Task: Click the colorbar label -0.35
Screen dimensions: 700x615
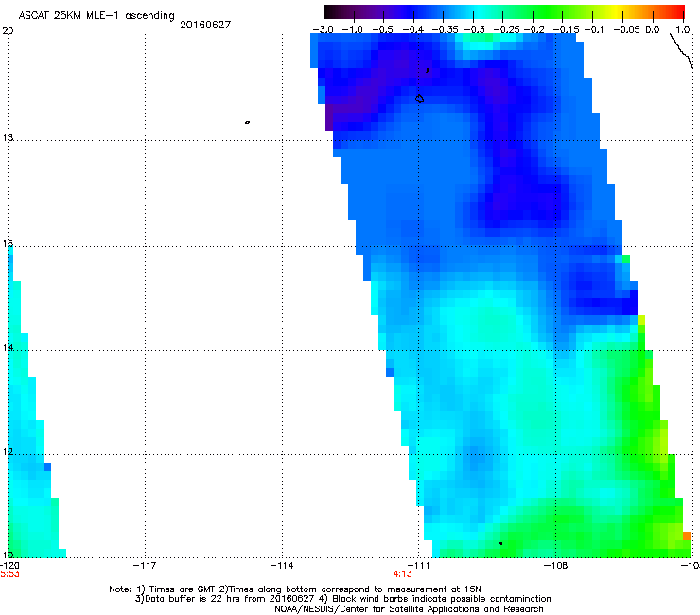Action: tap(446, 30)
